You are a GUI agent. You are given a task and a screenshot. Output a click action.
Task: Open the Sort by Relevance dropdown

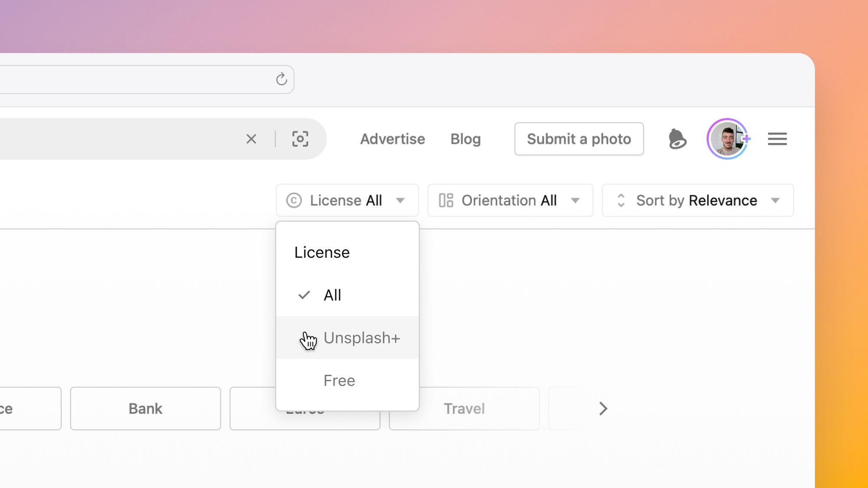[697, 200]
